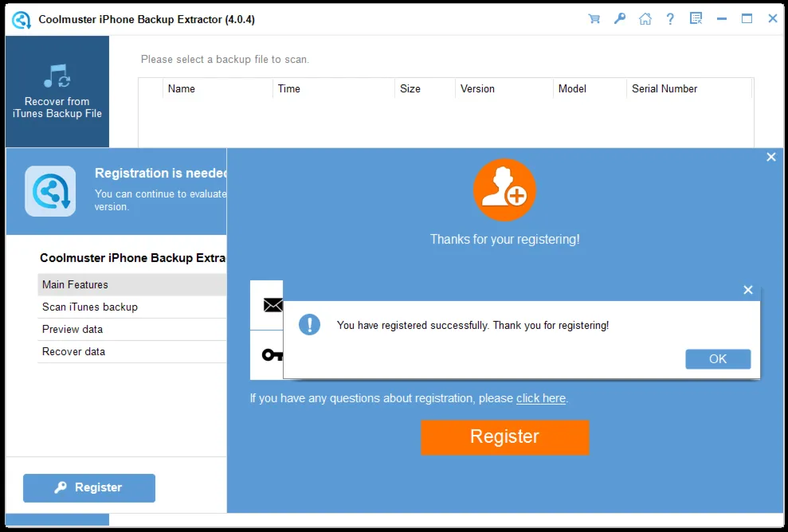Click the 'Registration is needed' heading
The height and width of the screenshot is (532, 788).
click(160, 174)
